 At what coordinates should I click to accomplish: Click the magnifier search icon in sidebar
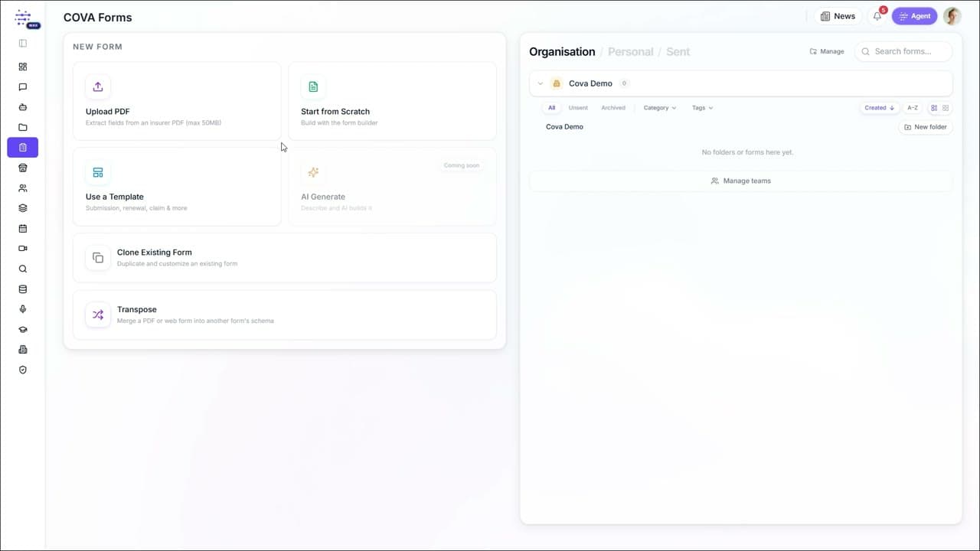(x=23, y=269)
